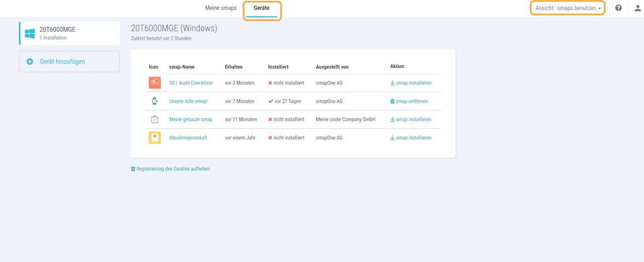Viewport: 644px width, 262px height.
Task: Install the Abnahmeprotokoll smap
Action: click(411, 137)
